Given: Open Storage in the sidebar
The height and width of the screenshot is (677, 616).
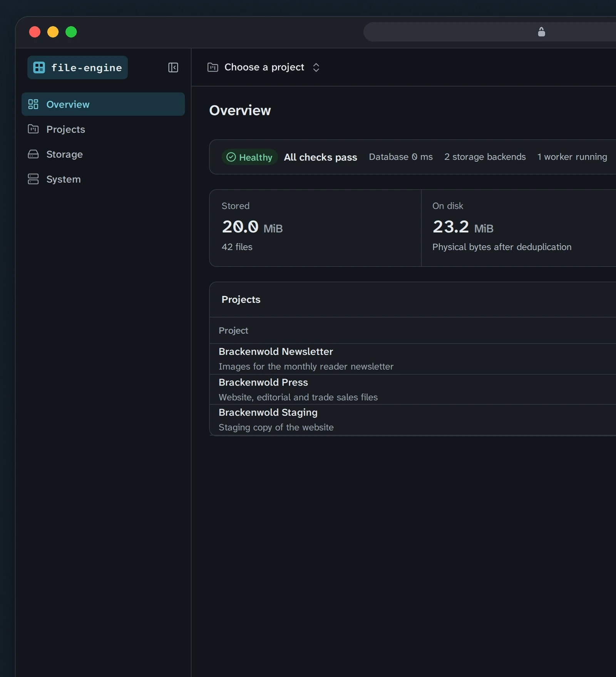Looking at the screenshot, I should click(103, 154).
